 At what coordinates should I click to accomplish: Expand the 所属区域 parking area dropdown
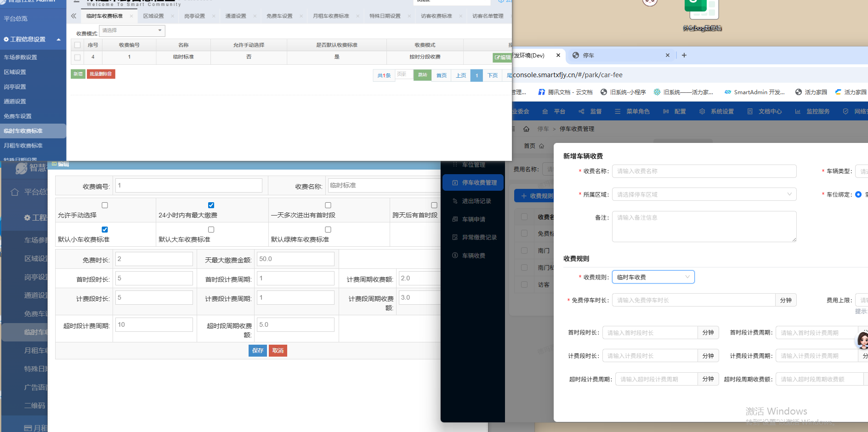click(703, 194)
